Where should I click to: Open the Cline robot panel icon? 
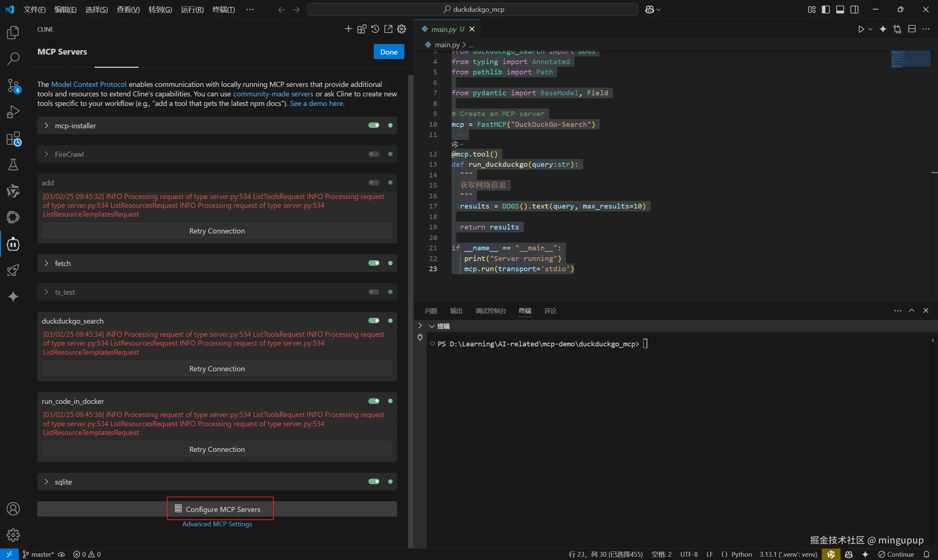point(13,244)
